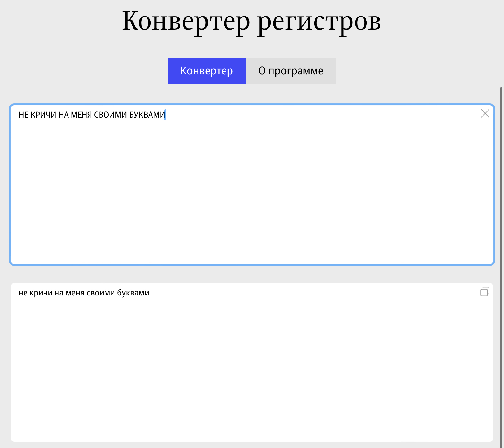Clear the input text with the X icon
This screenshot has height=448, width=504.
[485, 114]
